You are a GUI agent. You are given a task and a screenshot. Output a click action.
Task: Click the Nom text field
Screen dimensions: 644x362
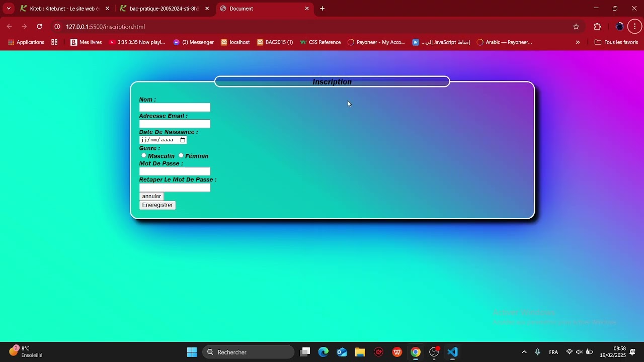point(175,108)
